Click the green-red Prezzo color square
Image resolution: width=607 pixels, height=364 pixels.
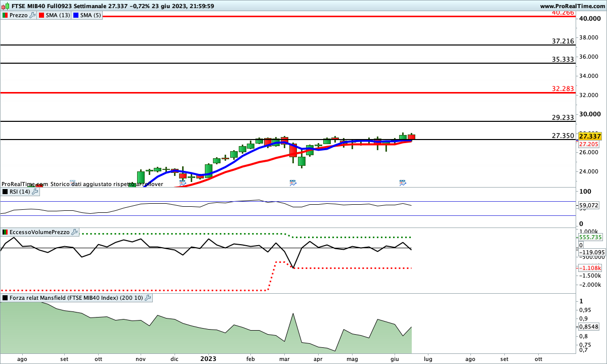[x=5, y=15]
